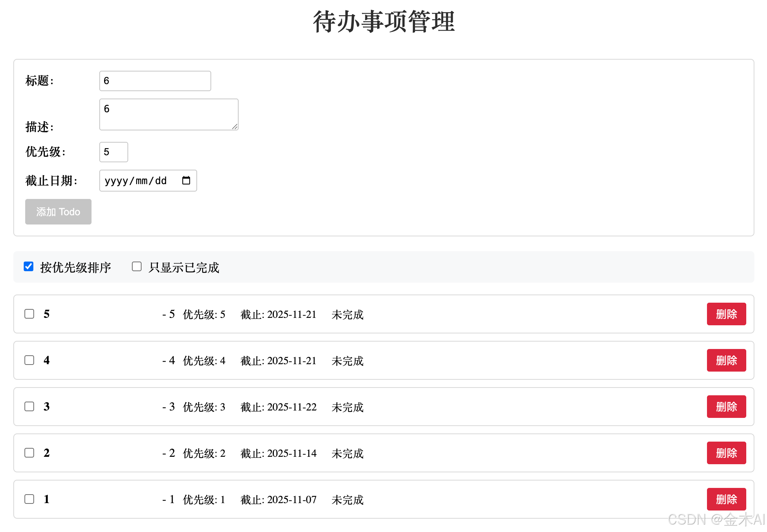767x532 pixels.
Task: Check the completion box for todo 3
Action: tap(29, 406)
